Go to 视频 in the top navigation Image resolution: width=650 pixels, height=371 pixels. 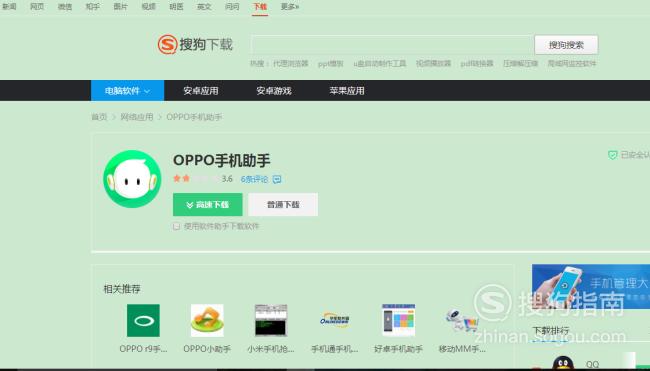[148, 7]
